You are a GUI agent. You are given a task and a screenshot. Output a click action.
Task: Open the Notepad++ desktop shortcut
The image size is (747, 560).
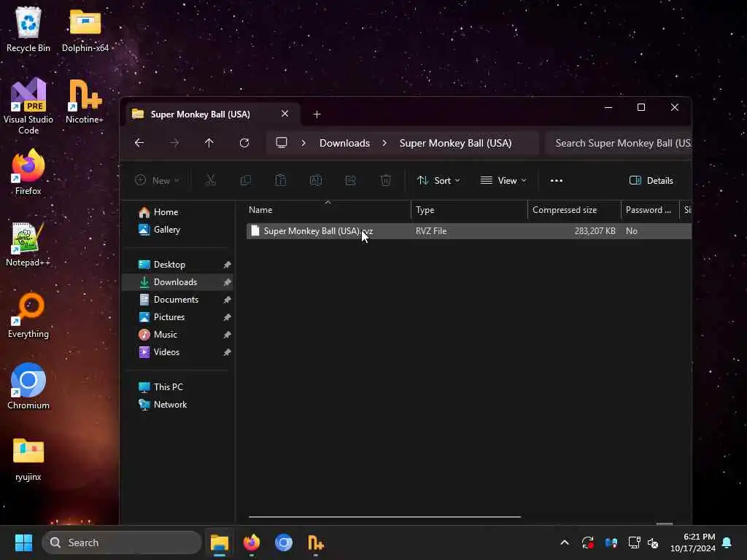[x=28, y=244]
